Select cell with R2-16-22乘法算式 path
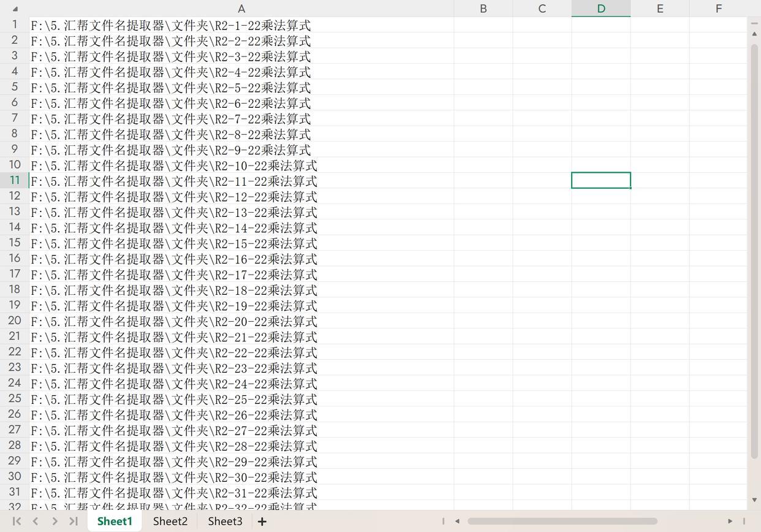This screenshot has width=761, height=532. (241, 258)
